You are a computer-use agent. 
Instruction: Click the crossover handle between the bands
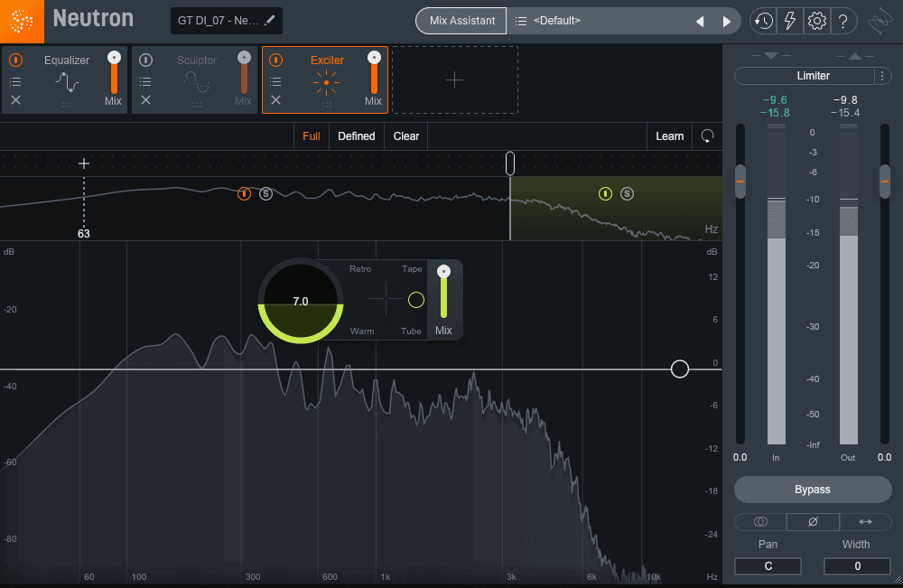[x=510, y=163]
